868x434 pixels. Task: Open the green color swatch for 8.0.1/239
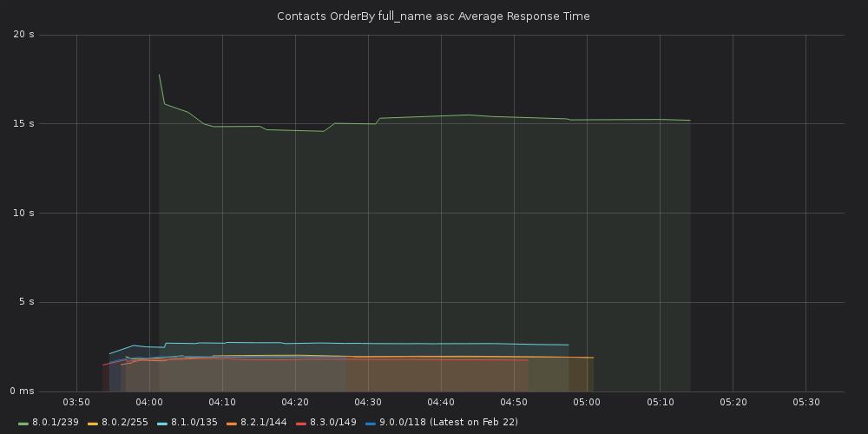pyautogui.click(x=23, y=423)
